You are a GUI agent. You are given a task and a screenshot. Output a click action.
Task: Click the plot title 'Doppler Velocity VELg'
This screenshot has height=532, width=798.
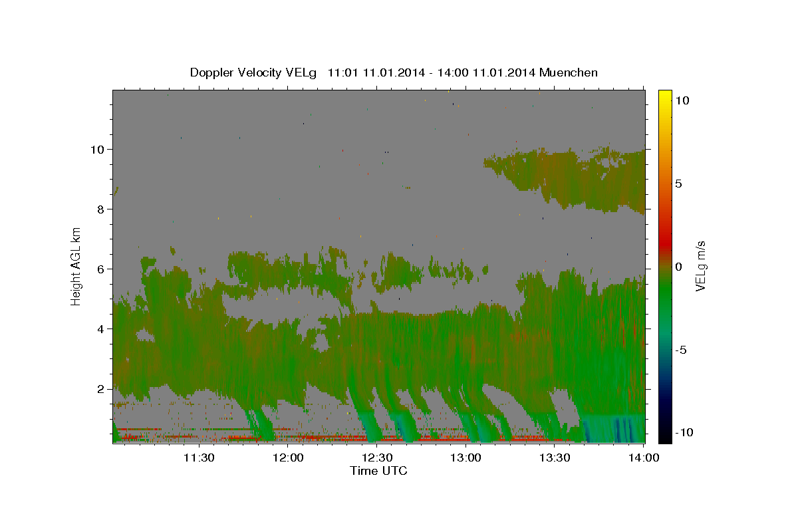[x=253, y=72]
